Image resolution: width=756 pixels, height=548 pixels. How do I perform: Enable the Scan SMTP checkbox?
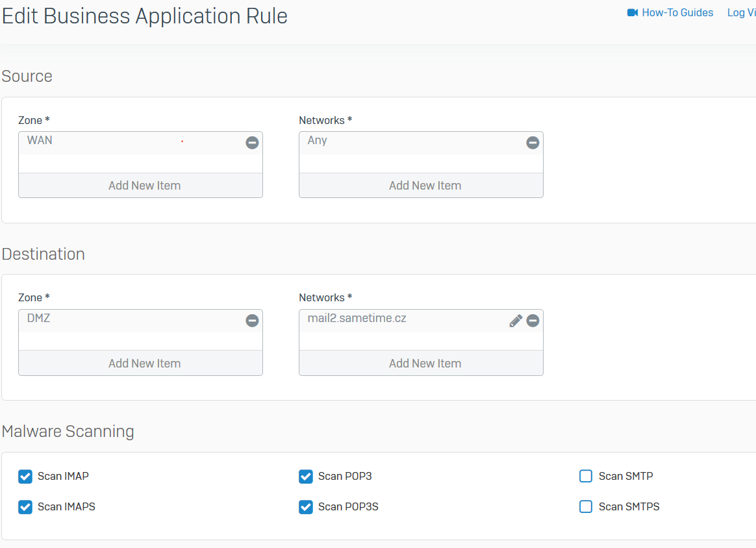[x=586, y=477]
